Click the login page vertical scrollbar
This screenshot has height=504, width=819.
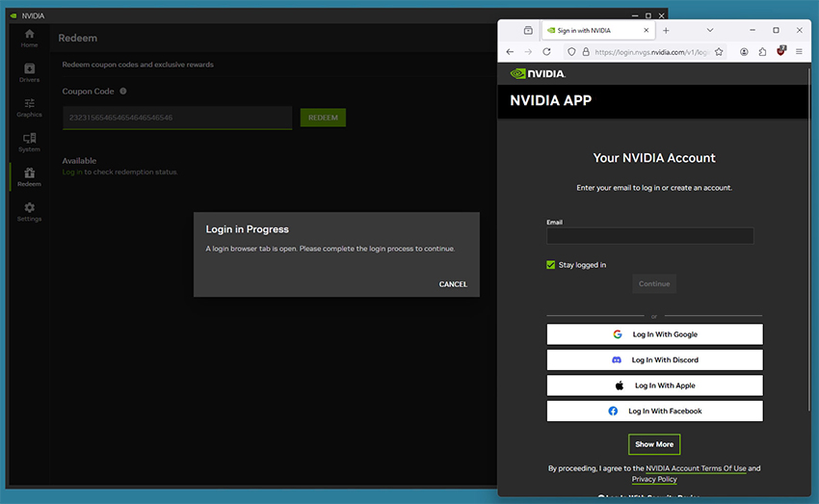(808, 240)
